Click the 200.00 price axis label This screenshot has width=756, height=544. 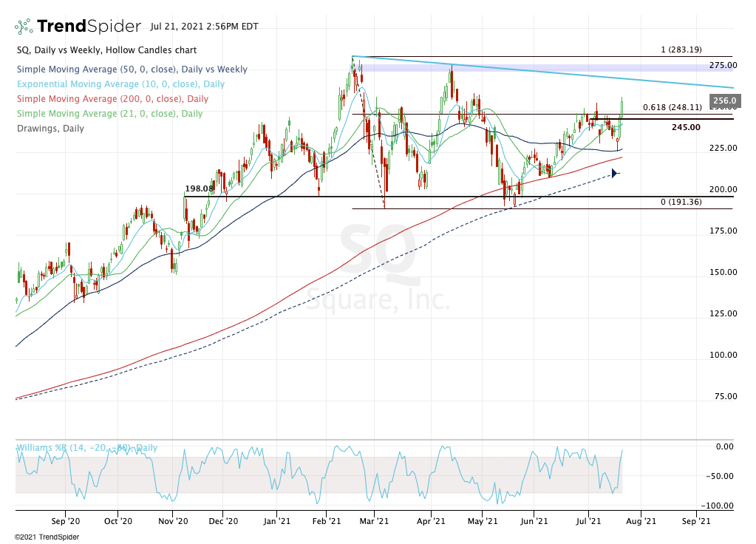723,189
